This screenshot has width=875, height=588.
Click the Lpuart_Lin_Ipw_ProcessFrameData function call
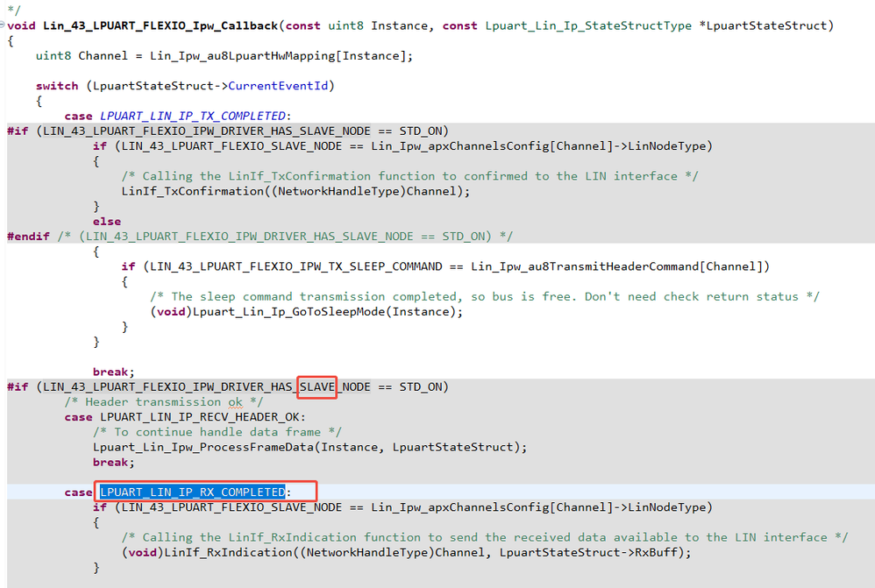[309, 448]
